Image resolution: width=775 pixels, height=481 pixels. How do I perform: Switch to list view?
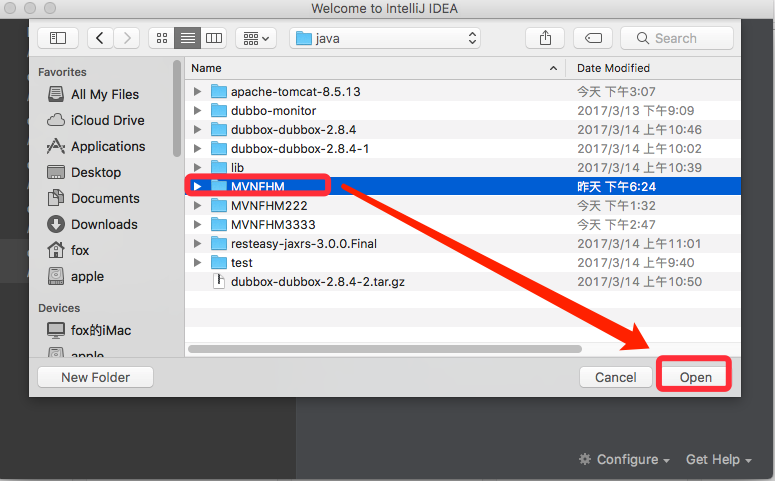coord(187,38)
